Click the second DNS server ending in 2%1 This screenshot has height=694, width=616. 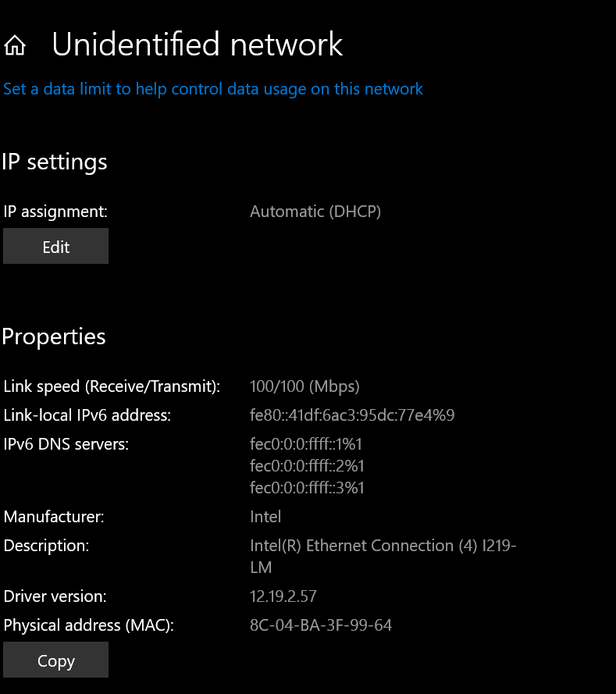pyautogui.click(x=307, y=465)
